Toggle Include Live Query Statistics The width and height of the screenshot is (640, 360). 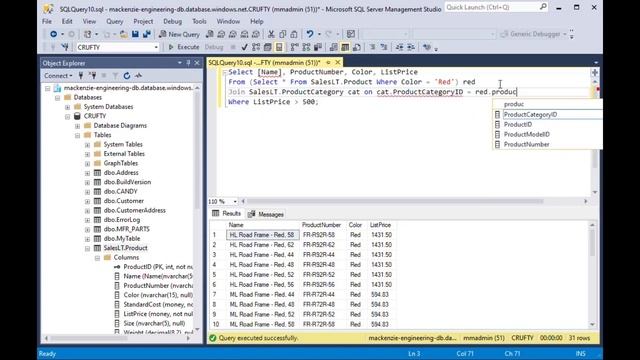point(306,47)
